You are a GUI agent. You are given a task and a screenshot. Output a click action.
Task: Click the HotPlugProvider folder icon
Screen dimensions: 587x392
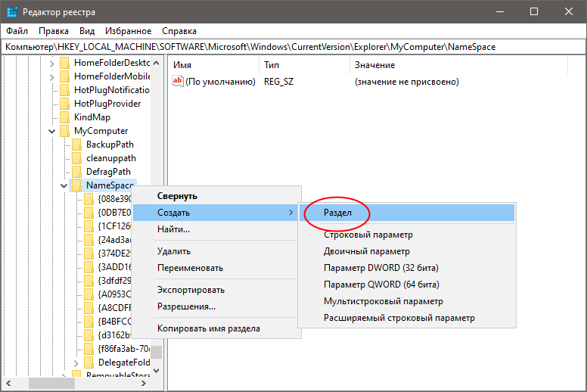point(65,104)
